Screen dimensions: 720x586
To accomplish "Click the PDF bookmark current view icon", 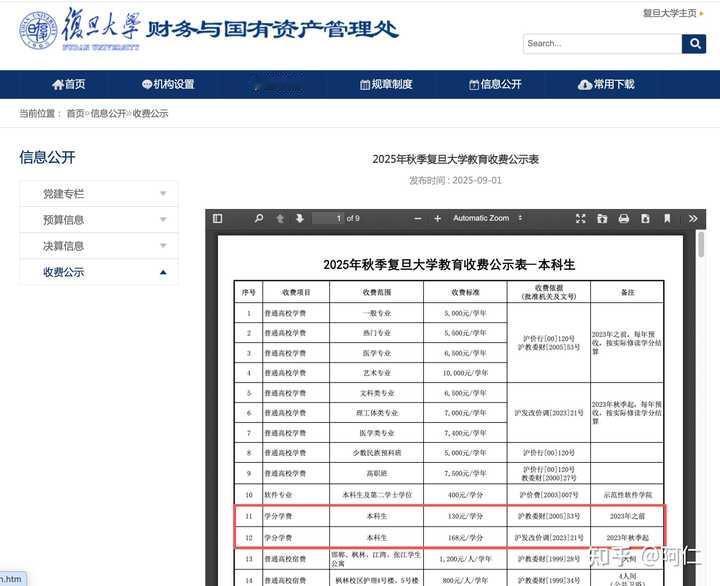I will (667, 219).
